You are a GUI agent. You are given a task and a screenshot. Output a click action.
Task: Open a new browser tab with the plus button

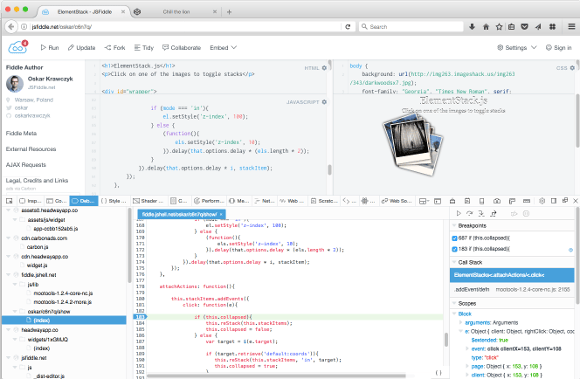tap(229, 12)
